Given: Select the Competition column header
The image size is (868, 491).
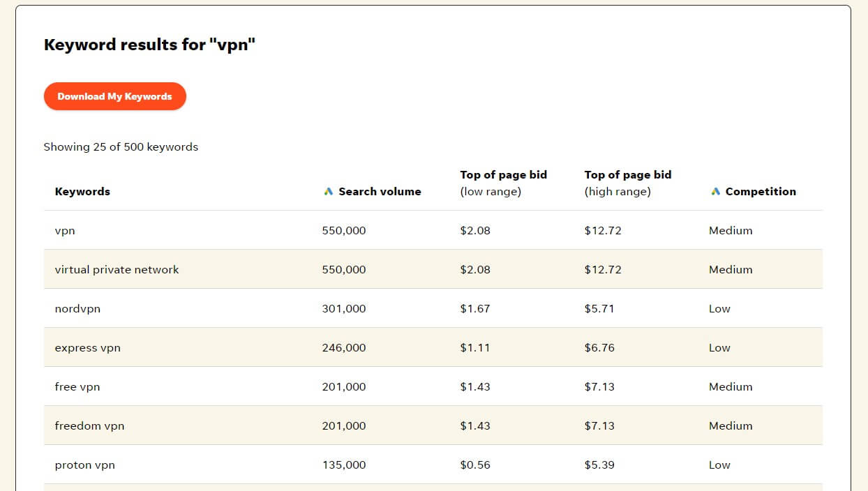Looking at the screenshot, I should tap(761, 192).
